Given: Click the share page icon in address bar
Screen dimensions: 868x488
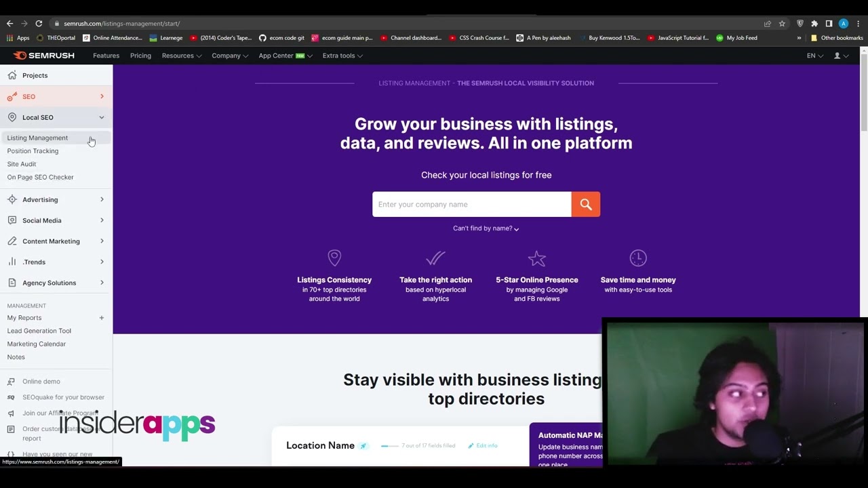Looking at the screenshot, I should tap(768, 24).
